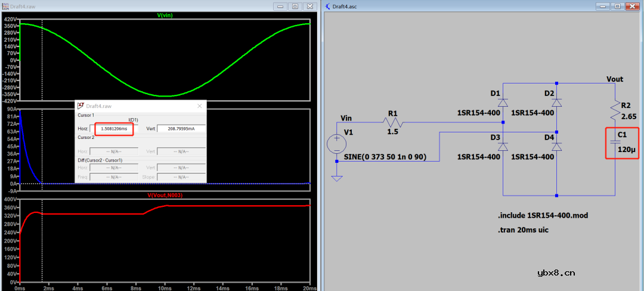Click the ground symbol below V1
Viewport: 644px width, 291px height.
(x=337, y=178)
